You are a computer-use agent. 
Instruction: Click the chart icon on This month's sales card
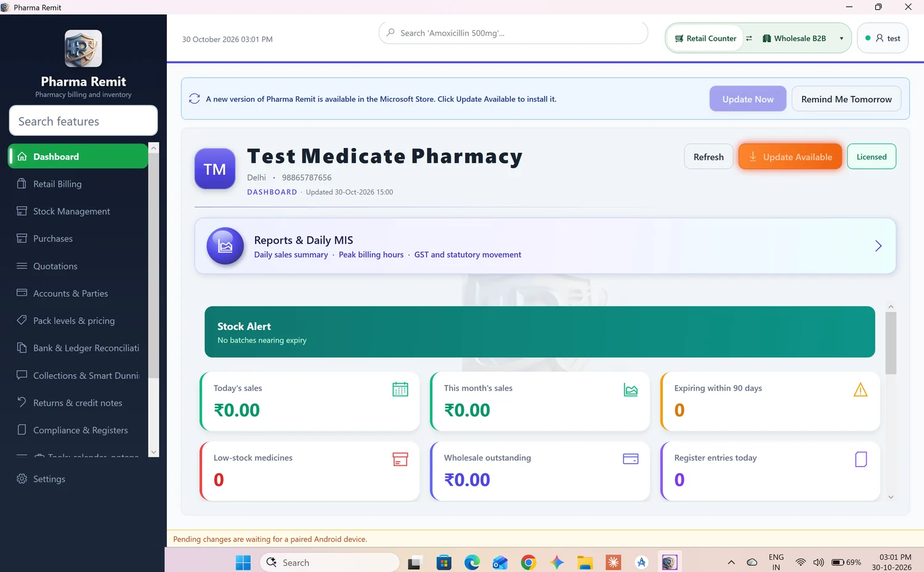(631, 390)
